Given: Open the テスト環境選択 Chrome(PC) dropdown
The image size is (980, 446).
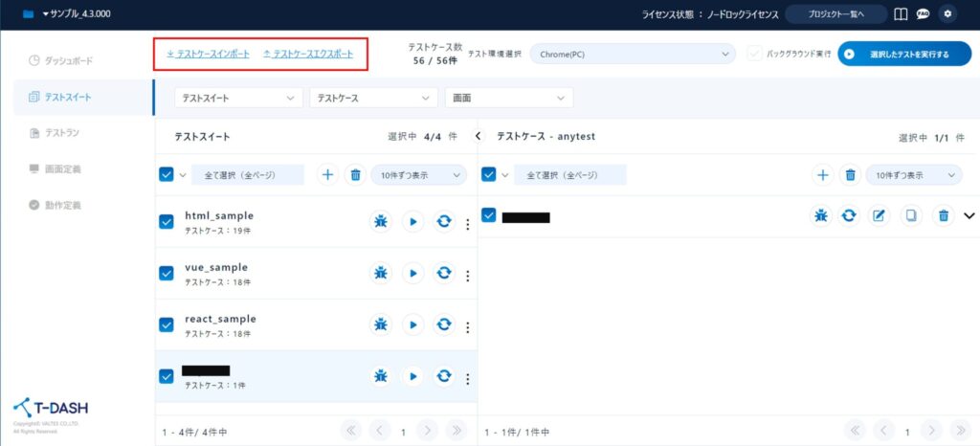Looking at the screenshot, I should click(x=632, y=55).
